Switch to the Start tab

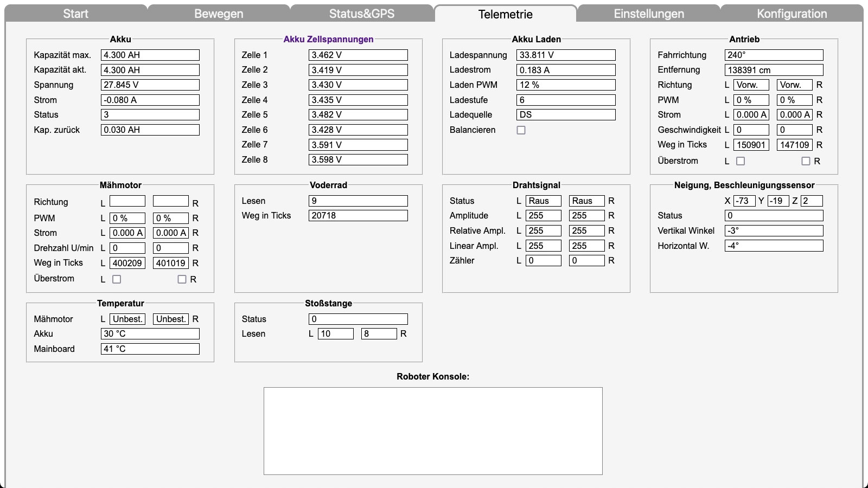coord(75,14)
